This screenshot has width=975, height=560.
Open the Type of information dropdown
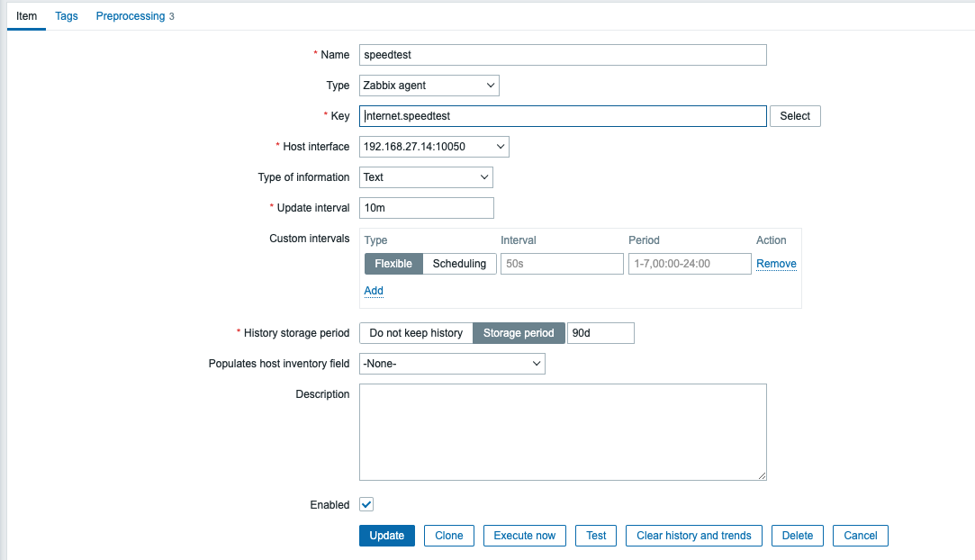426,177
